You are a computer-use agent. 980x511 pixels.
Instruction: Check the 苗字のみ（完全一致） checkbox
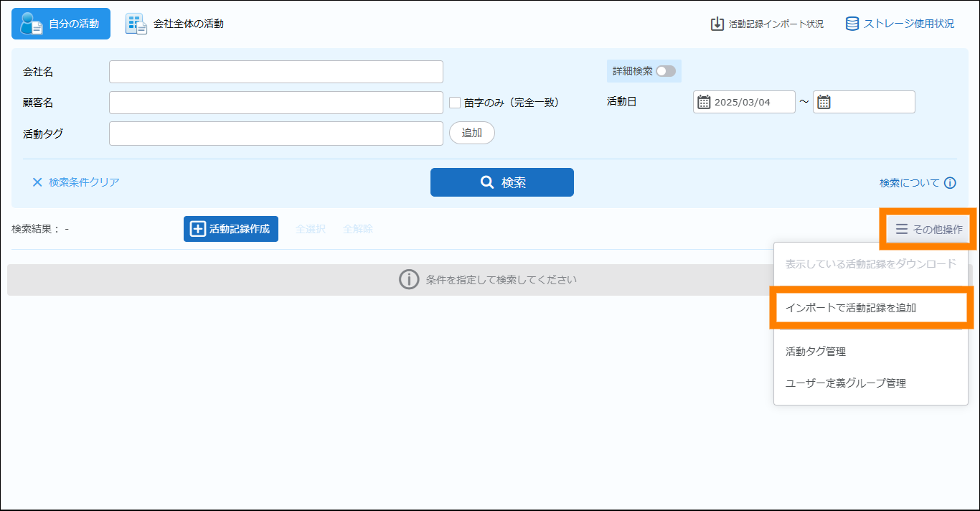455,103
